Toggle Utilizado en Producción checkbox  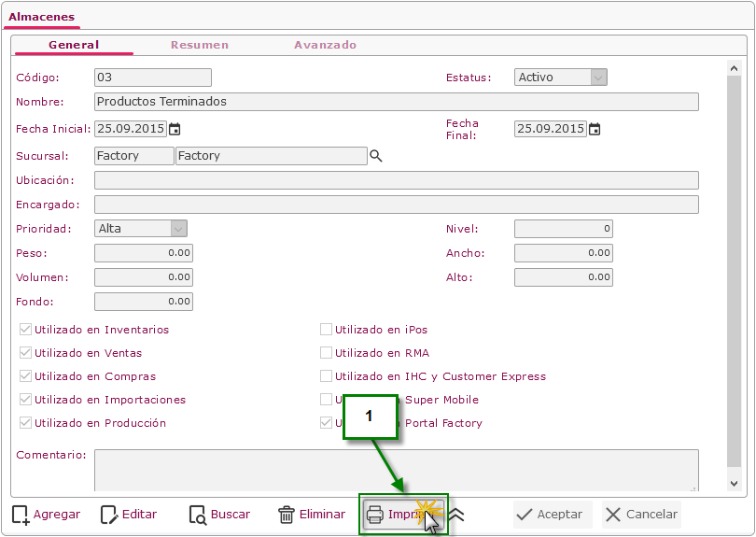[x=25, y=423]
